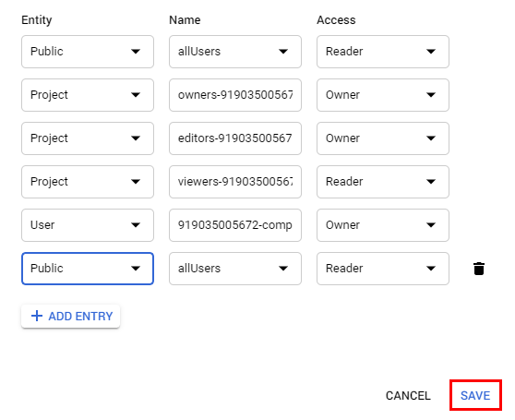Edit the editors-91903500567 name field
This screenshot has height=420, width=515.
(235, 138)
